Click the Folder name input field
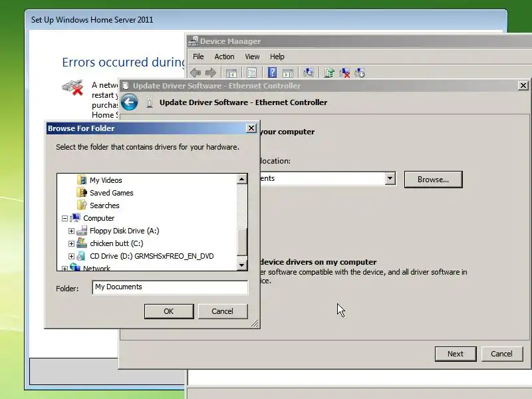 tap(170, 287)
